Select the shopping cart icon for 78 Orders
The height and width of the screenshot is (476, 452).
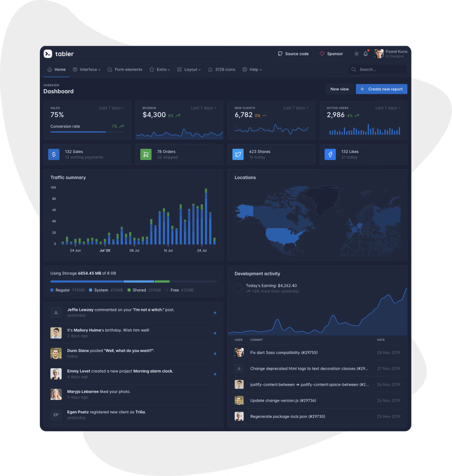coord(146,154)
